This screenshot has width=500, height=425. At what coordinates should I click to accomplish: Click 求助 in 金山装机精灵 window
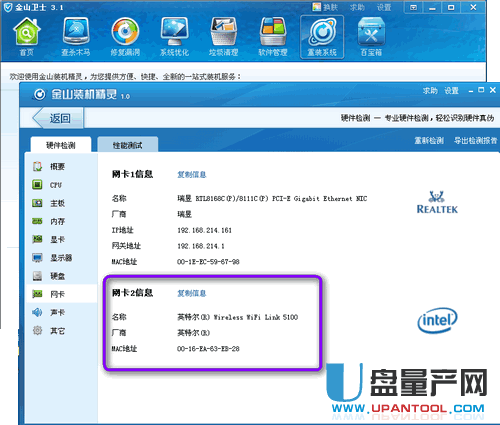[x=430, y=91]
